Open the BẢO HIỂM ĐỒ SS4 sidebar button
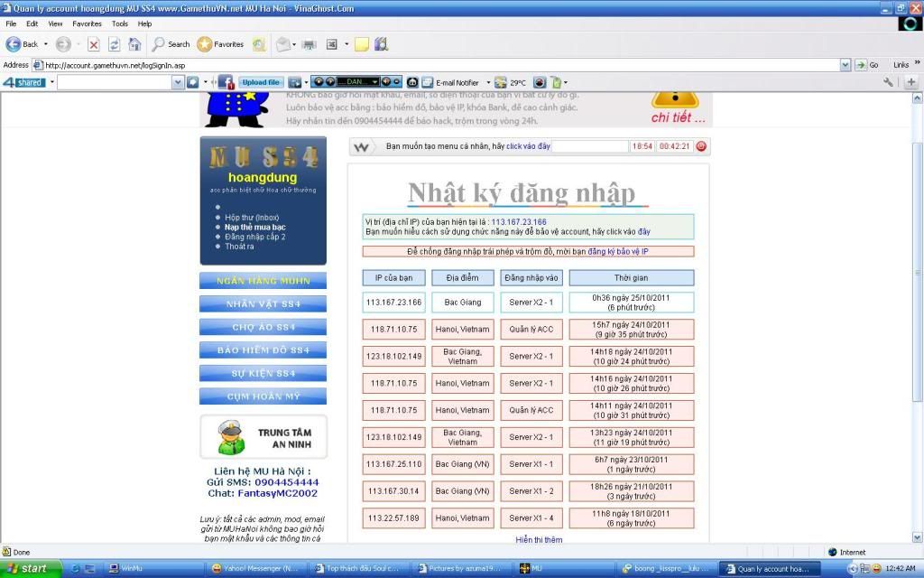924x578 pixels. pos(263,350)
